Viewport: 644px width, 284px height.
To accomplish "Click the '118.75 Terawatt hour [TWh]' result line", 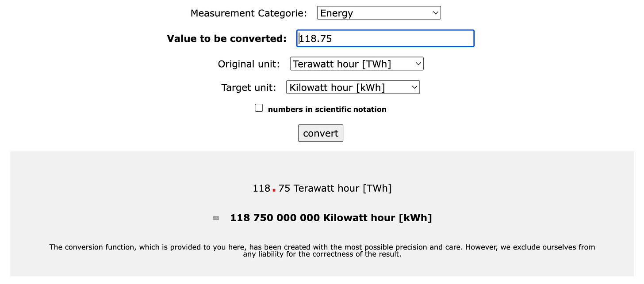I will tap(322, 189).
